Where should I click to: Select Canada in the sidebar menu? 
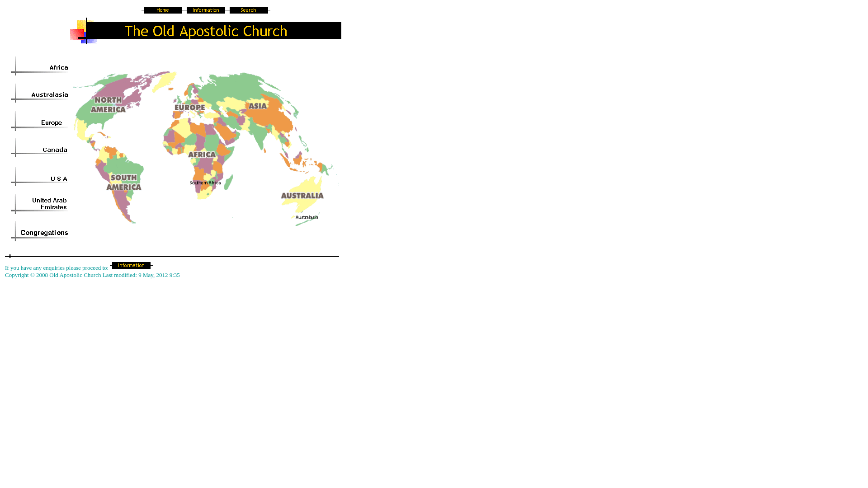point(40,148)
